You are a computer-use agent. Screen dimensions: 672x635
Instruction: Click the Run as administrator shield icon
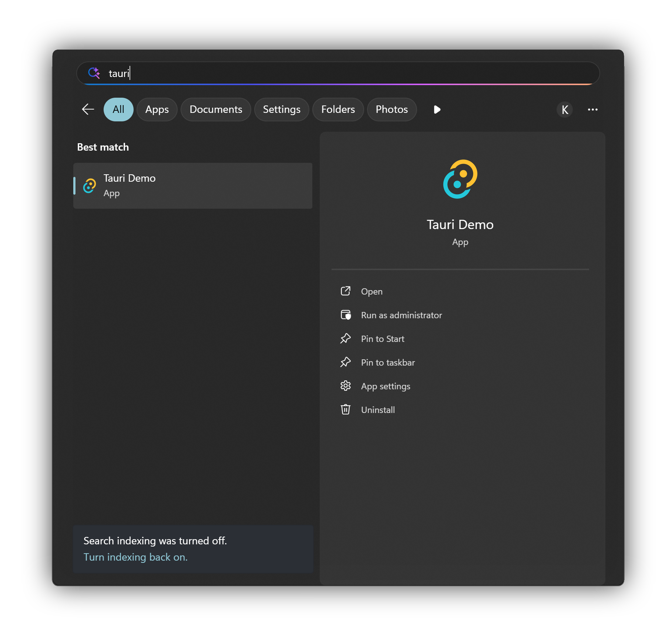point(346,315)
